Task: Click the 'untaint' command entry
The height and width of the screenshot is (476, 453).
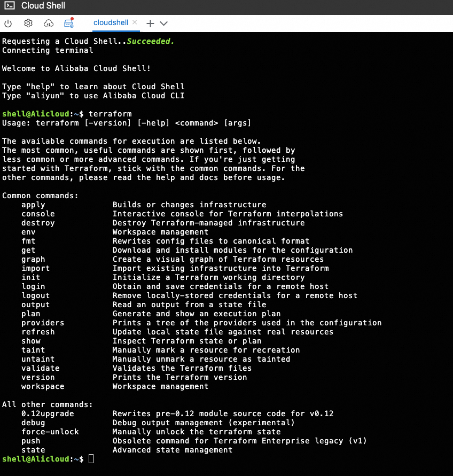Action: 38,359
